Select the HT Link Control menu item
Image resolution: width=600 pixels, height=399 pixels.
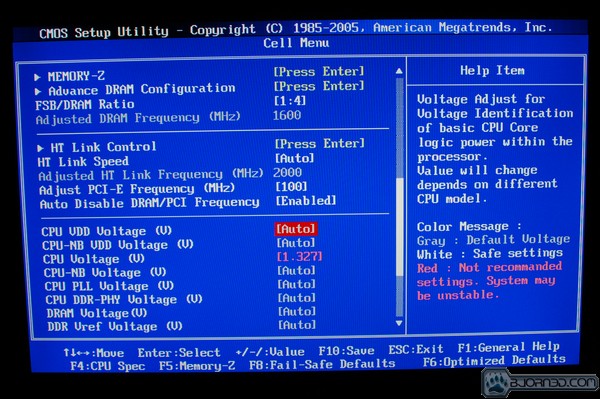(x=103, y=147)
